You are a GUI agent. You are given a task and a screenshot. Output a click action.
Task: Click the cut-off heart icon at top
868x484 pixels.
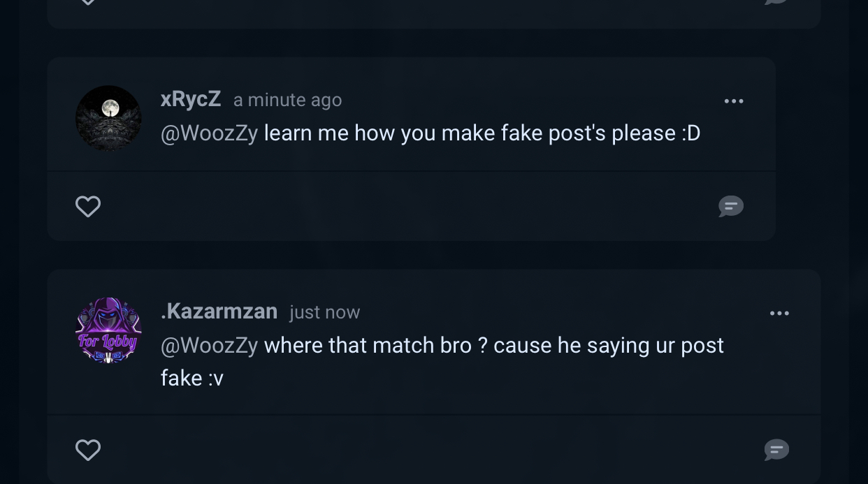point(88,2)
